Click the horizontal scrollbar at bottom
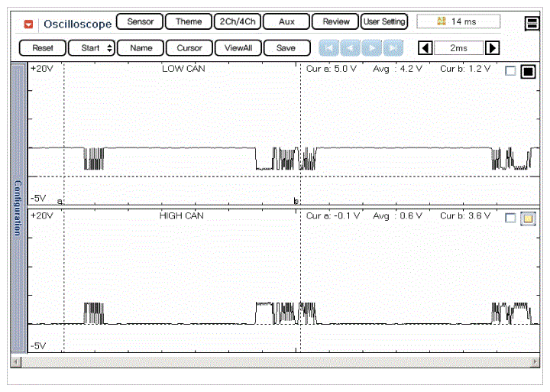 (275, 361)
